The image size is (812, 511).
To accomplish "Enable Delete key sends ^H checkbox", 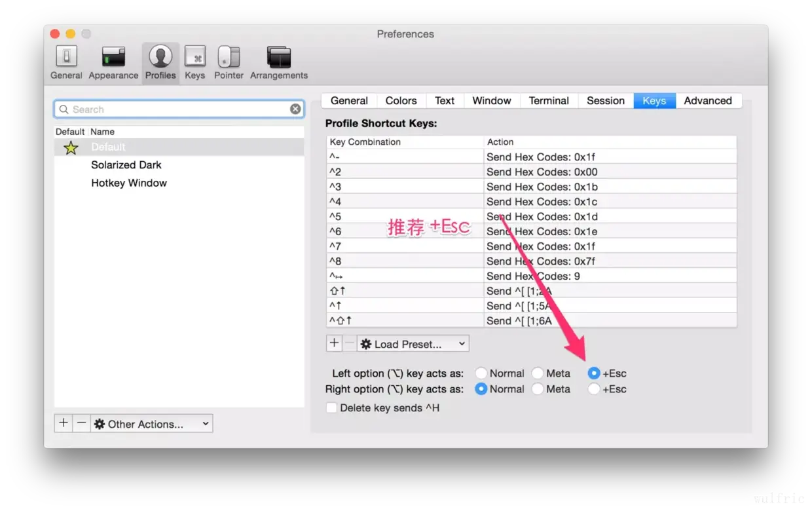I will 331,408.
